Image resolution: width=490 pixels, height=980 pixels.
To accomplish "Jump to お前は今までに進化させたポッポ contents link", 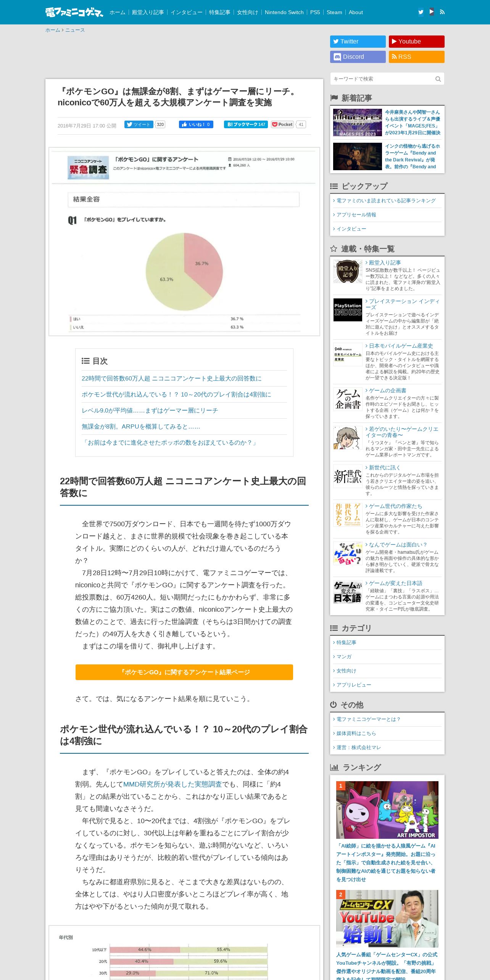I will tap(170, 443).
